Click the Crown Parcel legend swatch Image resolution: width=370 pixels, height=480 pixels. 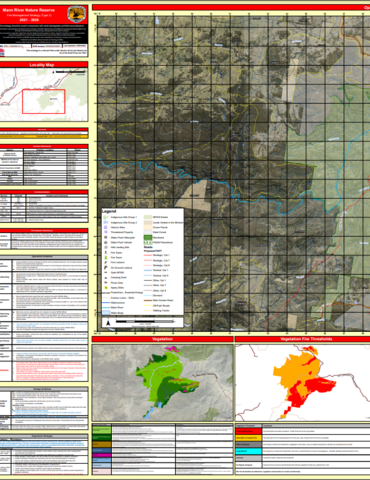click(x=148, y=227)
